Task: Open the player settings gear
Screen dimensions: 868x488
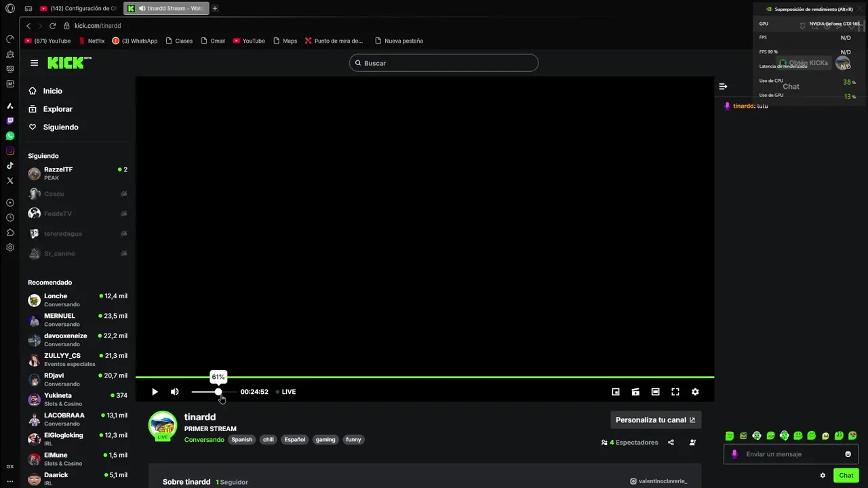Action: coord(695,392)
